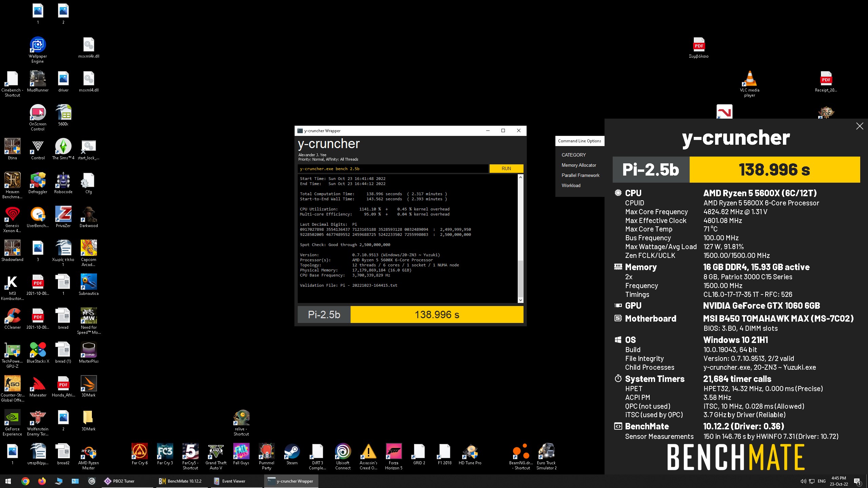Launch Pummel Party desktop icon

pyautogui.click(x=267, y=456)
